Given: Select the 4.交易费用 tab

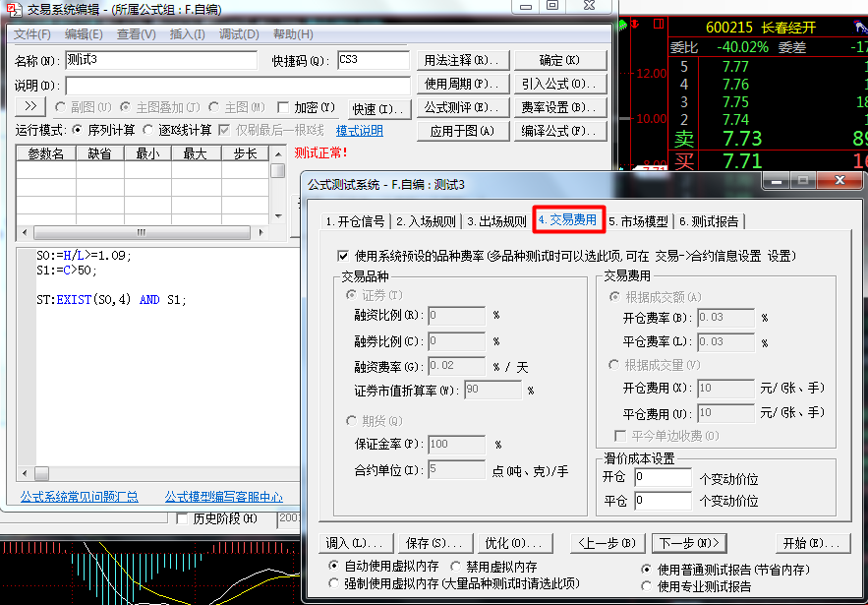Looking at the screenshot, I should [567, 220].
